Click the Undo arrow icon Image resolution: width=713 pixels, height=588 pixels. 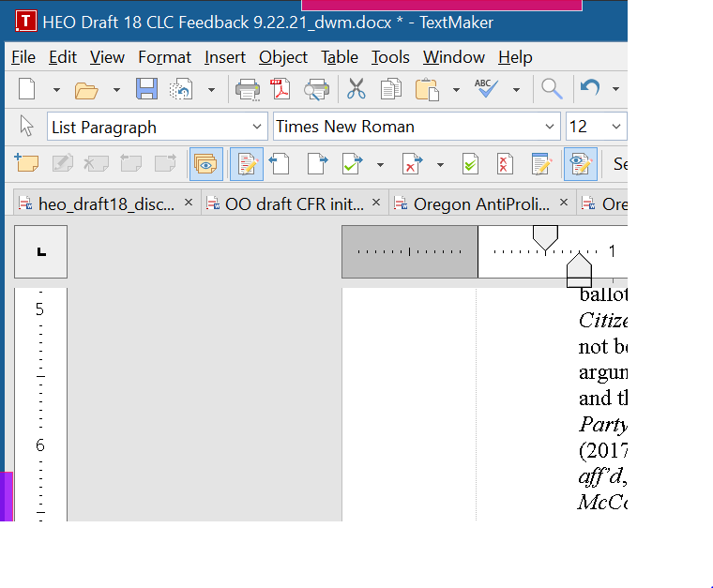click(590, 90)
